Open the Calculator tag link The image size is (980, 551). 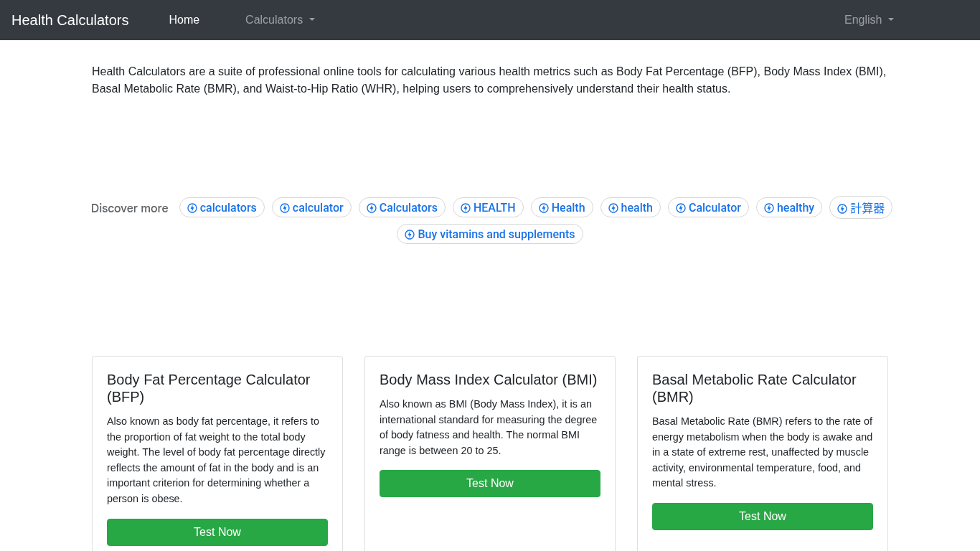pos(708,207)
